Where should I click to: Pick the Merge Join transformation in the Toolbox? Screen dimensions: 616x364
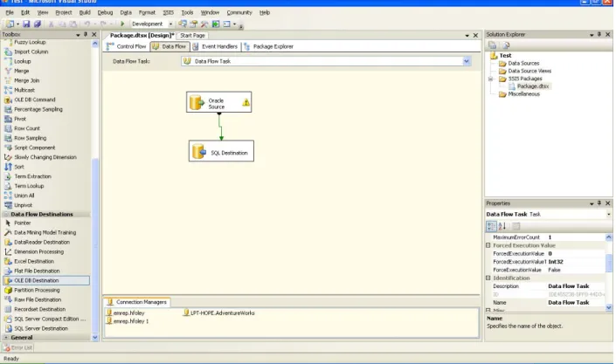tap(27, 80)
